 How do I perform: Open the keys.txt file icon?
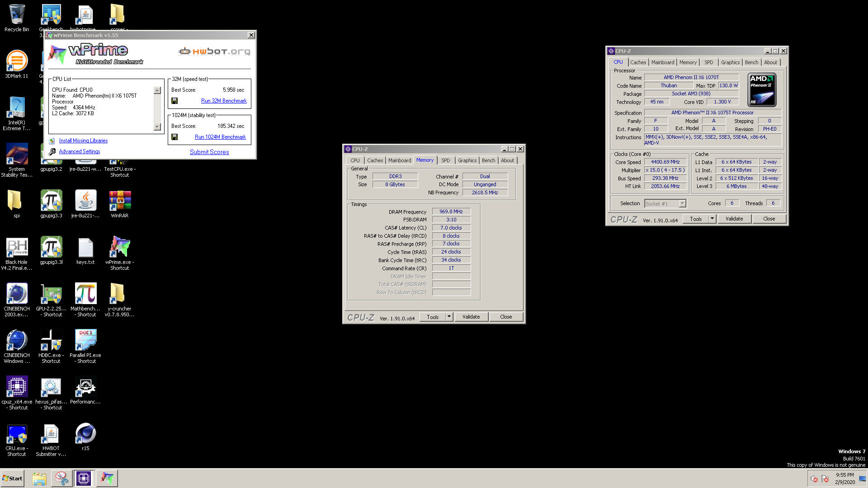85,251
